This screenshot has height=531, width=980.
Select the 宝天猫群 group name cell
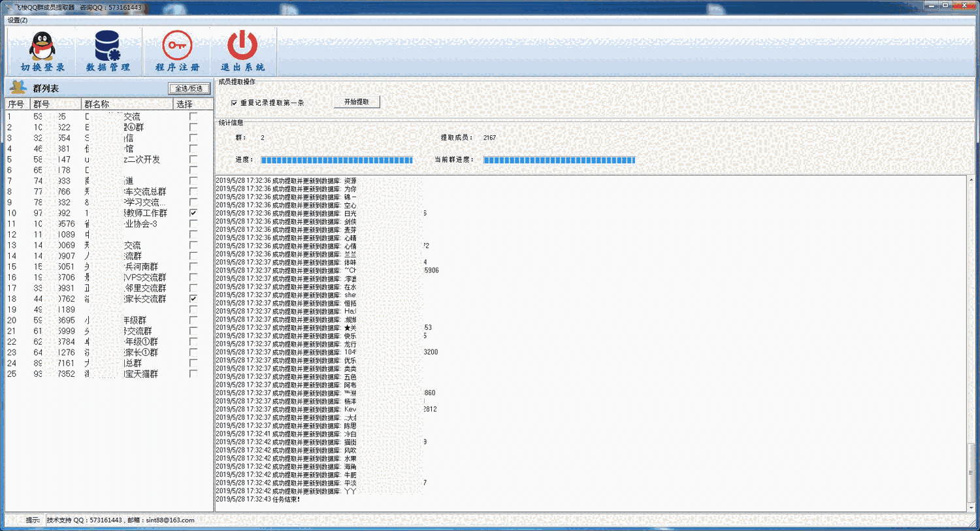[128, 374]
